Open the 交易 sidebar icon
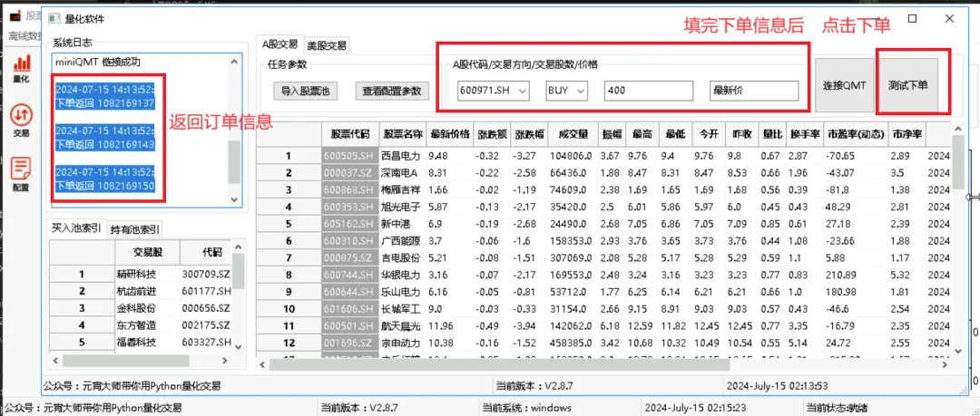Viewport: 980px width, 416px height. 21,120
